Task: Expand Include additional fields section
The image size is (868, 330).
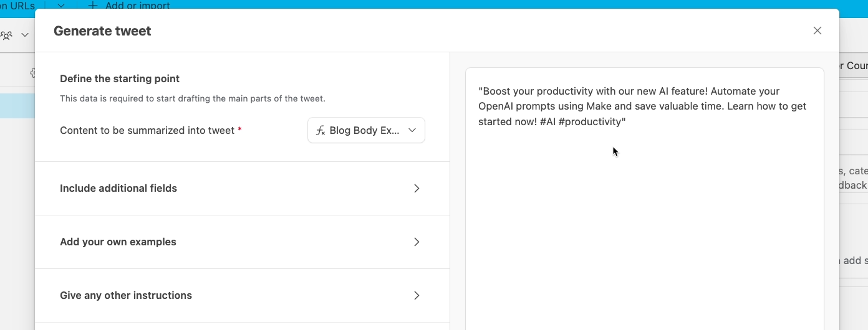Action: 242,188
